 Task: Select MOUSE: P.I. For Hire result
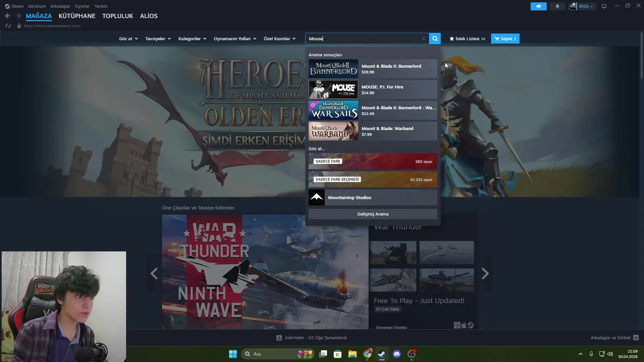[x=373, y=89]
